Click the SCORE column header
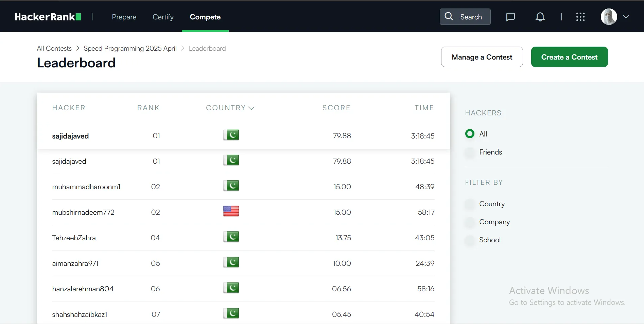 [336, 108]
